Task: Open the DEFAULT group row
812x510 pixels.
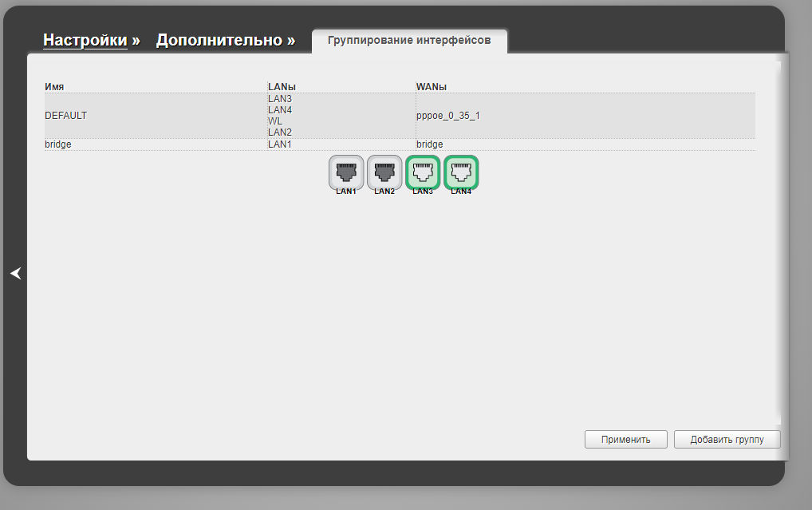Action: point(66,116)
